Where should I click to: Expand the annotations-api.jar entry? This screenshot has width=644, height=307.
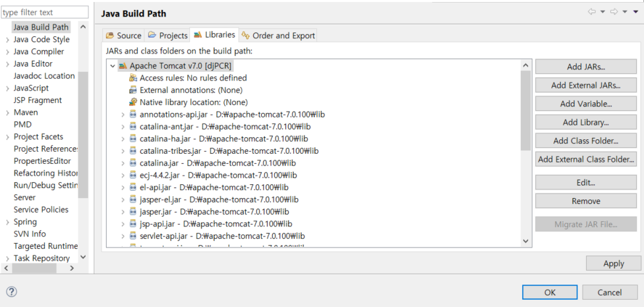point(123,114)
